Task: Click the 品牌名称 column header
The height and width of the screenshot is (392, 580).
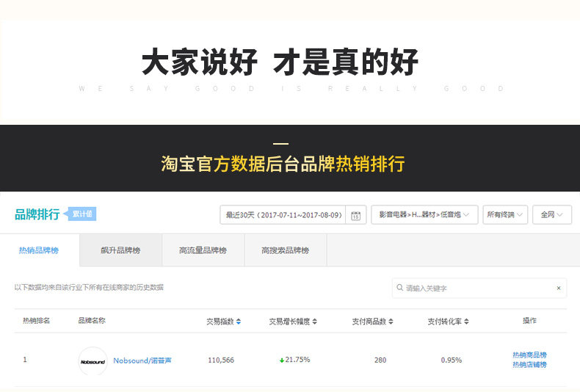Action: pyautogui.click(x=92, y=321)
